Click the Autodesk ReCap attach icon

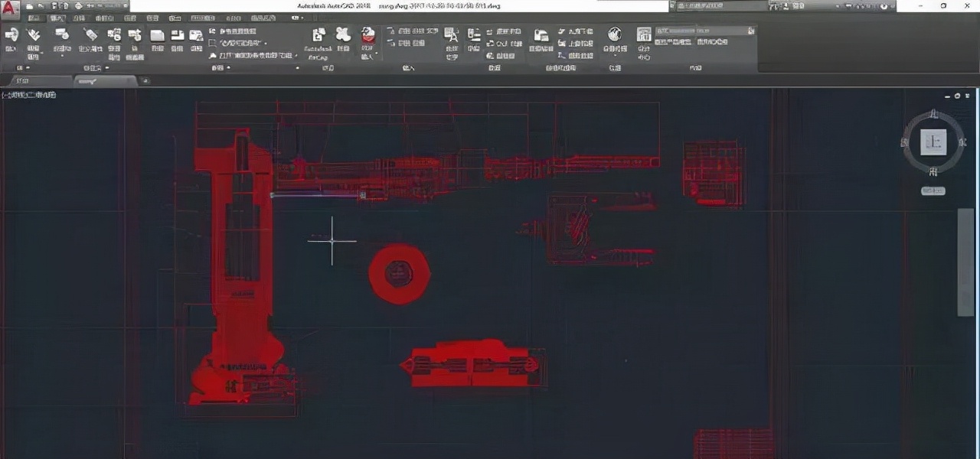click(318, 35)
